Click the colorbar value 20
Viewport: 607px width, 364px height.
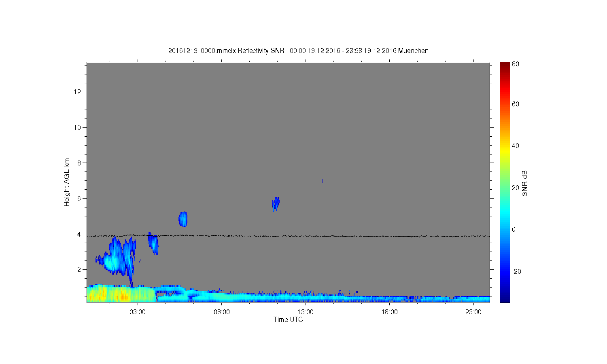(x=516, y=188)
